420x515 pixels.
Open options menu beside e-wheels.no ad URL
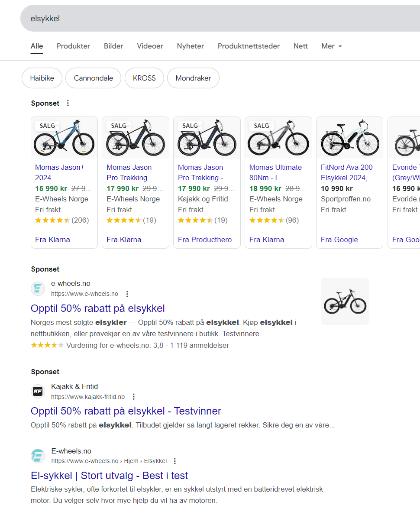click(127, 294)
